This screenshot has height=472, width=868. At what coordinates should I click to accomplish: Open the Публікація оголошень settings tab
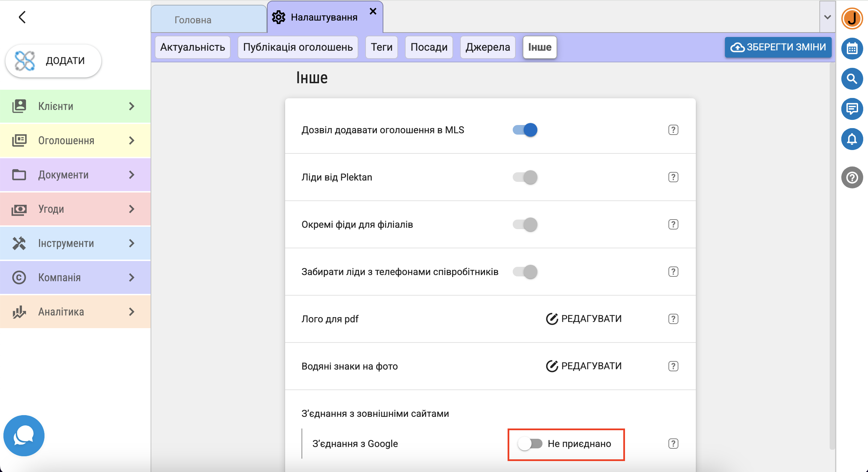click(x=297, y=47)
